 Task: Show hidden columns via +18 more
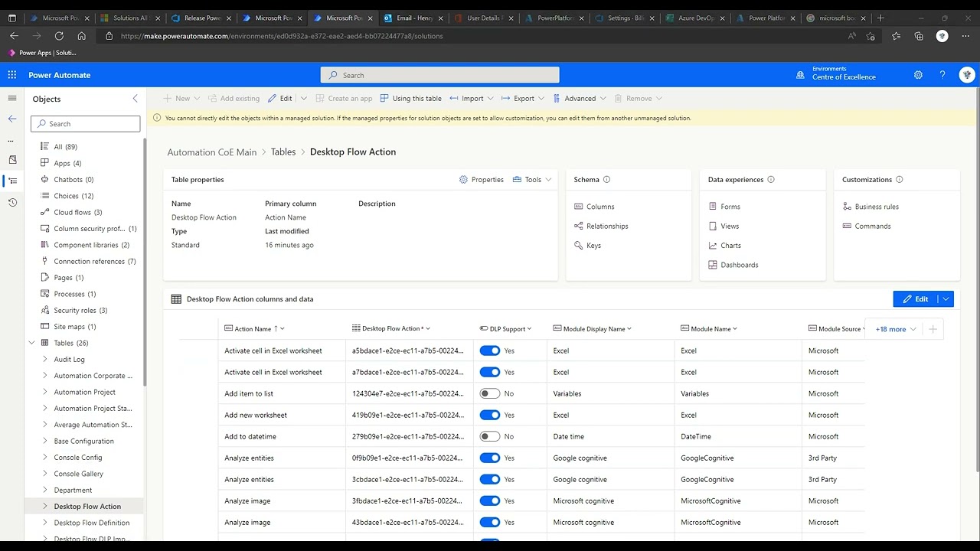[x=895, y=329]
